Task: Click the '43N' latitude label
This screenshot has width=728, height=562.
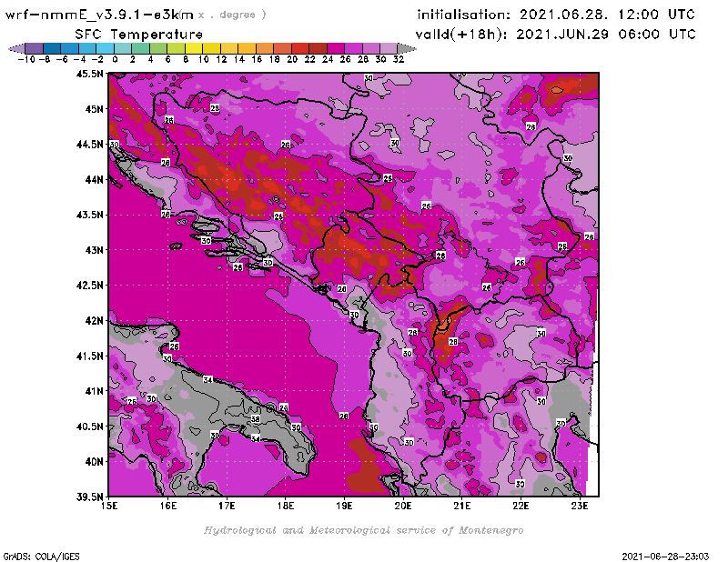Action: click(94, 250)
